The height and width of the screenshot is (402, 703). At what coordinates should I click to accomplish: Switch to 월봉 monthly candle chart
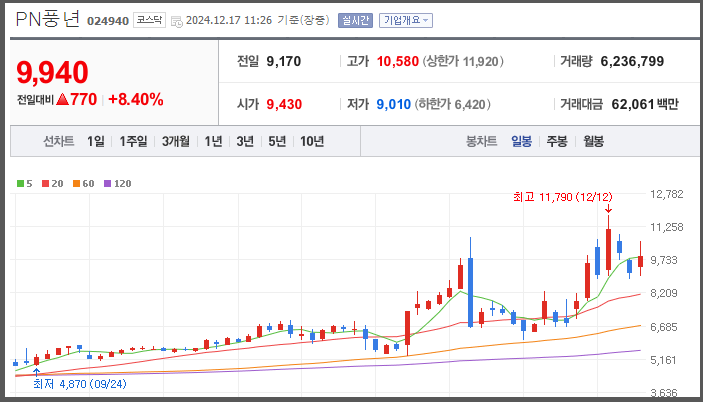pyautogui.click(x=593, y=142)
